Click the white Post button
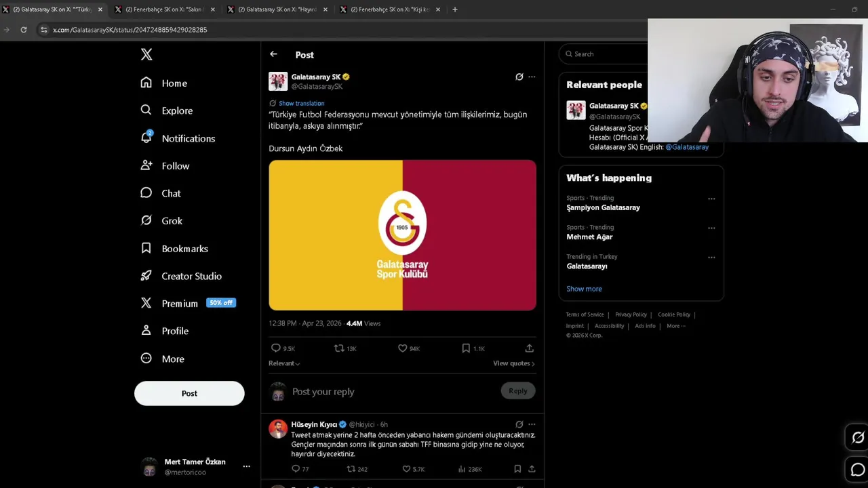The width and height of the screenshot is (868, 488). click(189, 393)
